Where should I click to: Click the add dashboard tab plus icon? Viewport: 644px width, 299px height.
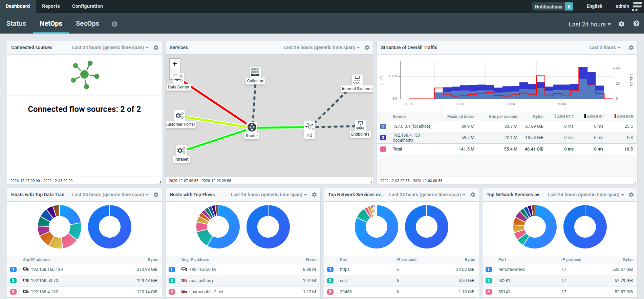click(x=114, y=24)
